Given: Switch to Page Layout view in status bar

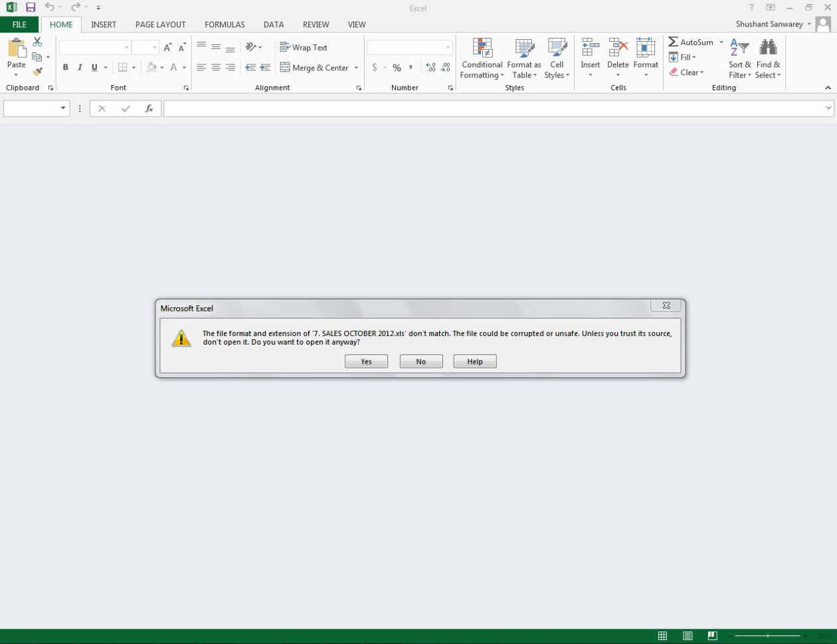Looking at the screenshot, I should click(687, 635).
